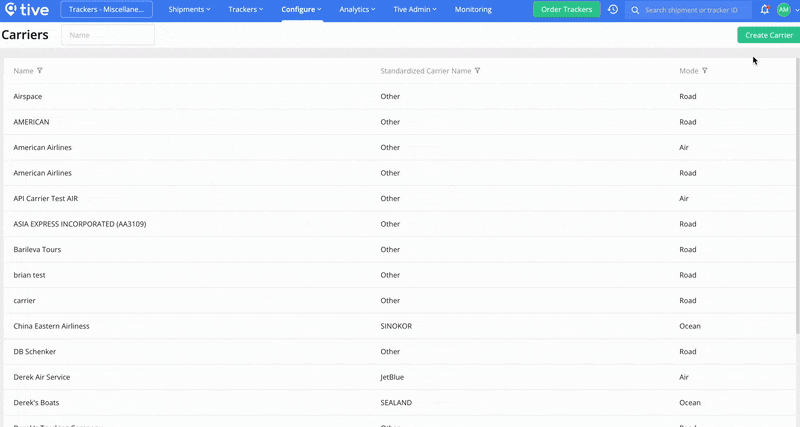Click Mode column header
800x427 pixels.
(x=688, y=71)
